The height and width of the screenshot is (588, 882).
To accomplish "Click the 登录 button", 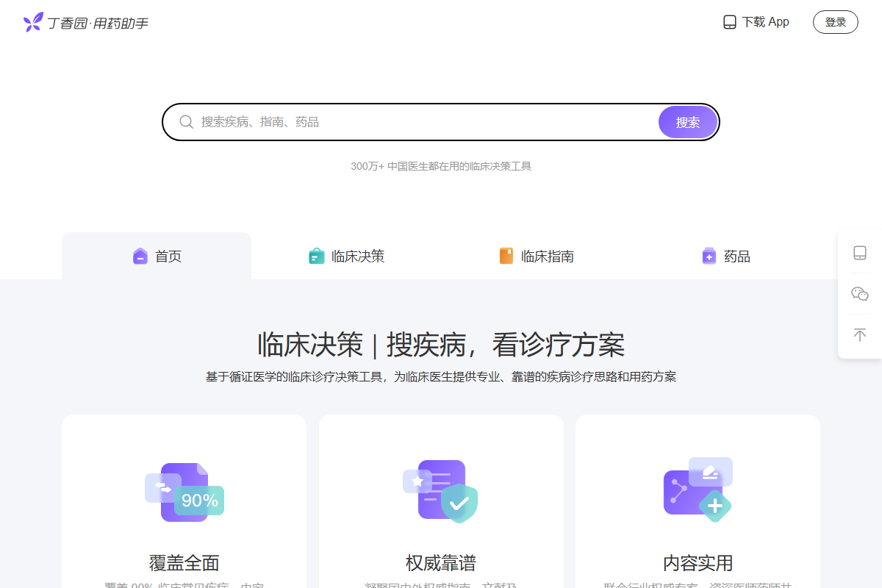I will [835, 21].
